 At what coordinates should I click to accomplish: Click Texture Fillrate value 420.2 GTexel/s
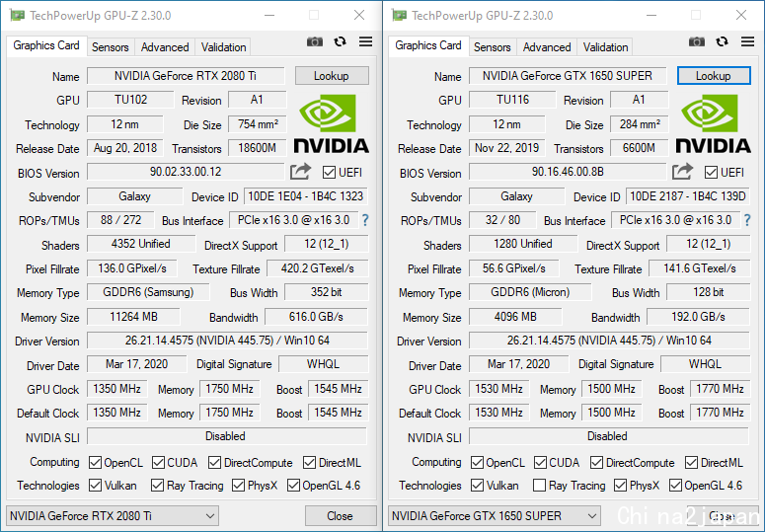317,268
